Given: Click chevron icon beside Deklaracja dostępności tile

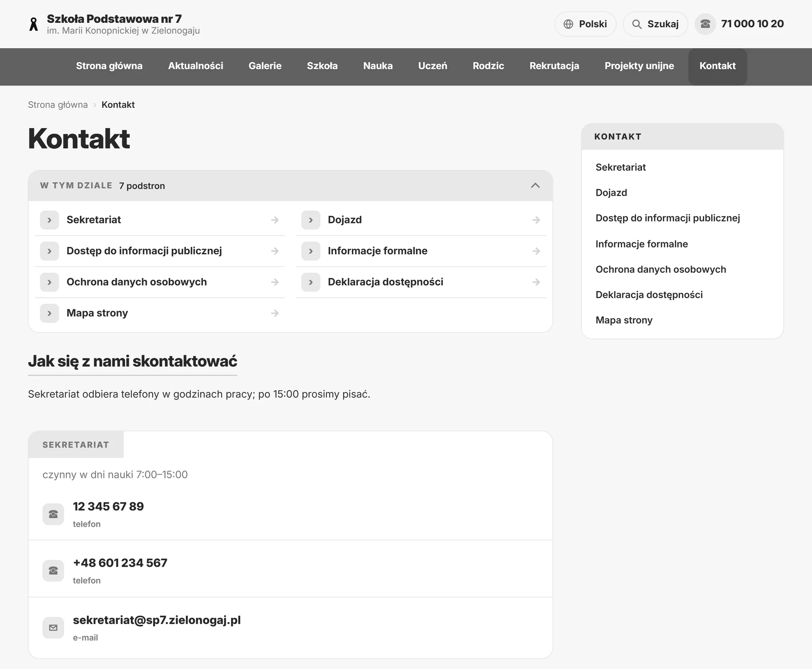Looking at the screenshot, I should 311,282.
